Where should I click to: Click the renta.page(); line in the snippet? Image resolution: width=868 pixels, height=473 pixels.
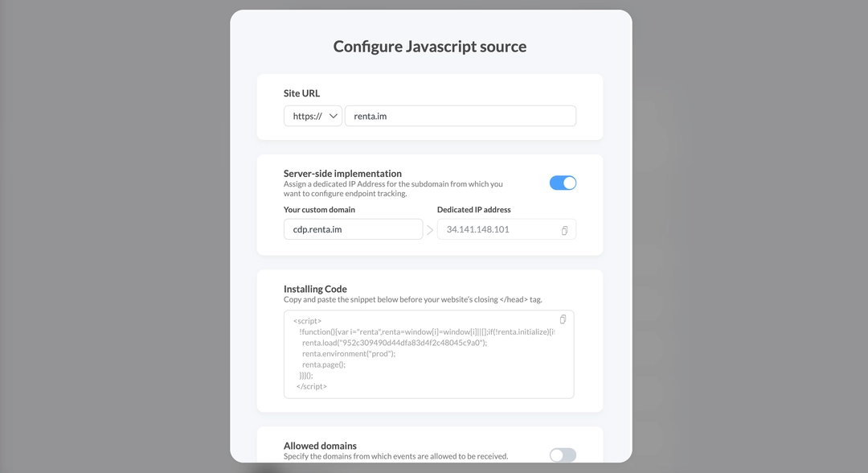coord(324,364)
